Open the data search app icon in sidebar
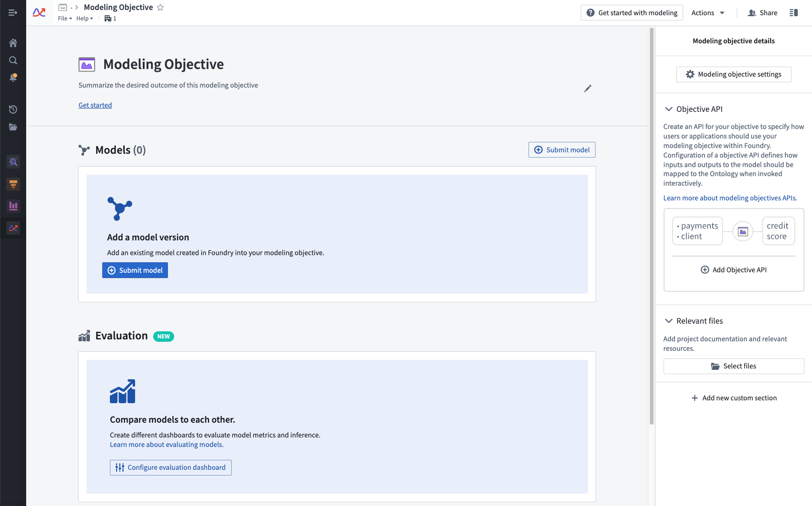This screenshot has width=812, height=506. pyautogui.click(x=13, y=162)
